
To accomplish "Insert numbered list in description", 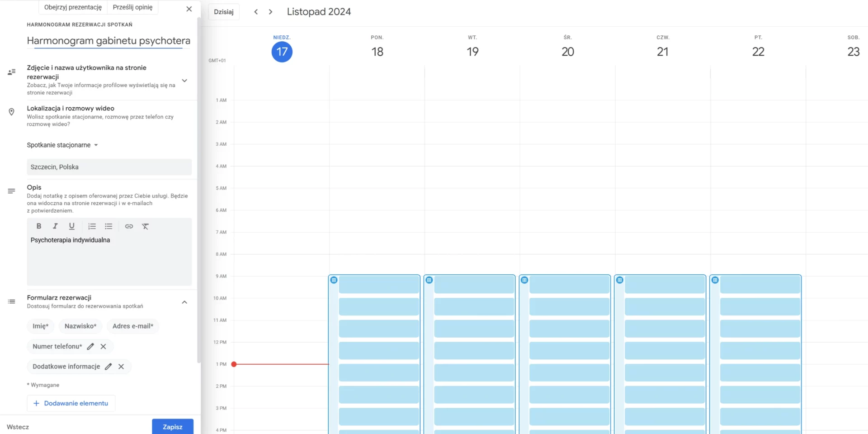I will point(92,226).
